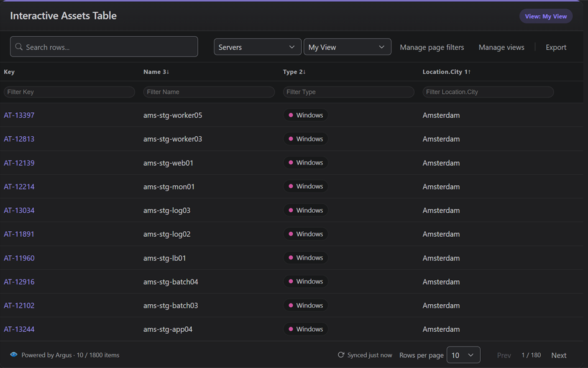
Task: Click the name ams-stg-worker03
Action: point(173,139)
